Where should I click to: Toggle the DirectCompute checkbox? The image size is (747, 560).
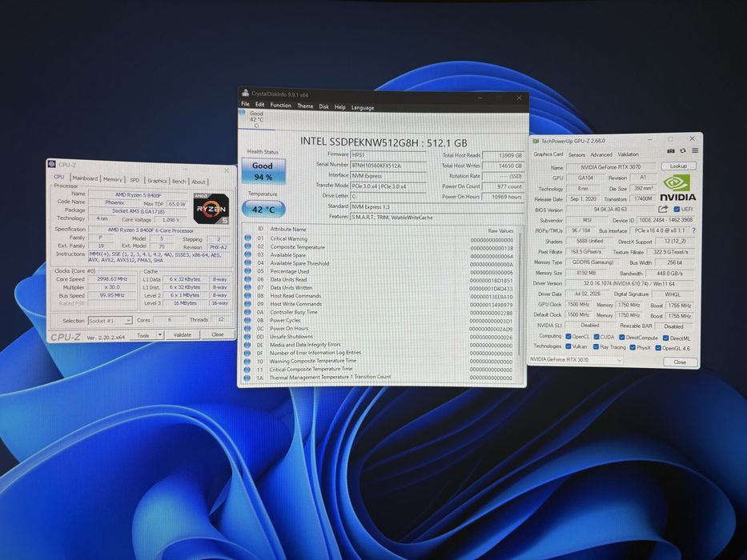[x=622, y=337]
